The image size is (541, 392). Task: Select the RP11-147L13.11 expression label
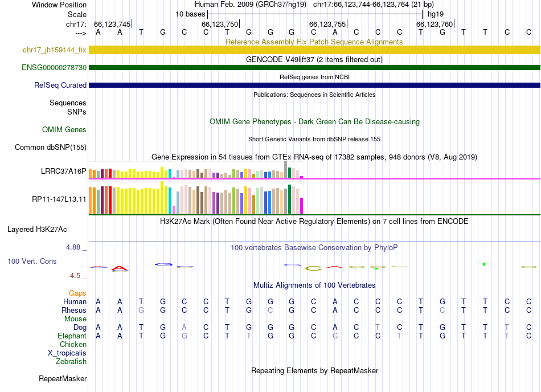pos(59,199)
